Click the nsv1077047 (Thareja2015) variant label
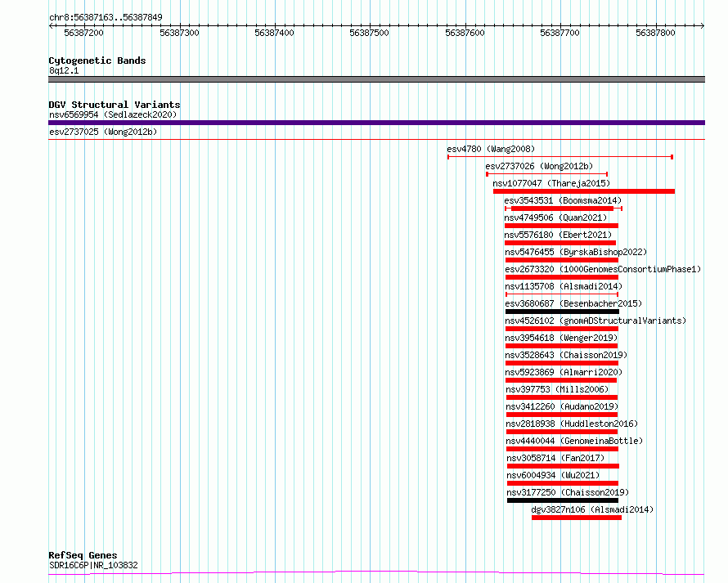The width and height of the screenshot is (728, 583). click(x=551, y=183)
